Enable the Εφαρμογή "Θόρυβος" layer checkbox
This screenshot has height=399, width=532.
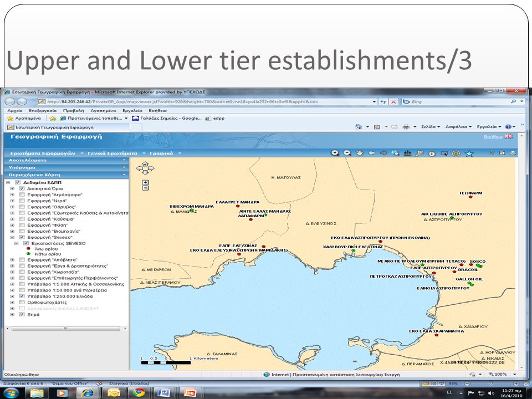point(22,207)
